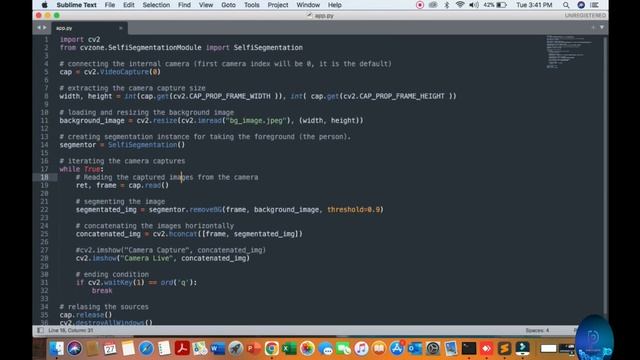This screenshot has height=360, width=640.
Task: Open System Preferences gear in Dock
Action: point(433,348)
